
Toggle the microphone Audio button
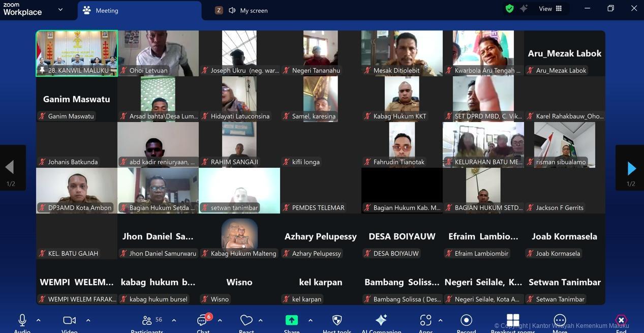point(22,320)
